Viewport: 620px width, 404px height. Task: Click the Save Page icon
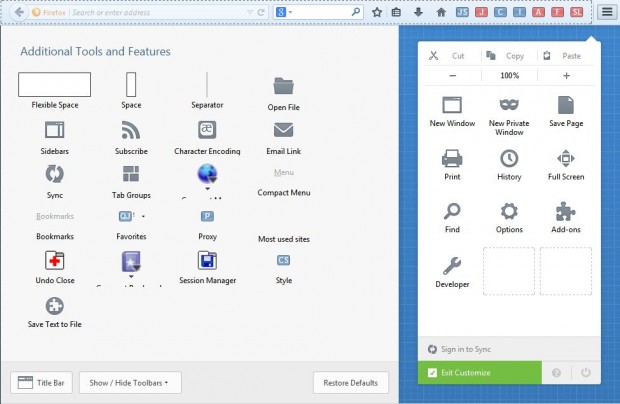[x=566, y=105]
